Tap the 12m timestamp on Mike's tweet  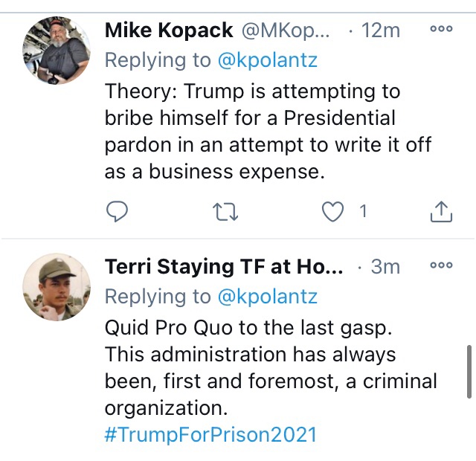tap(380, 30)
